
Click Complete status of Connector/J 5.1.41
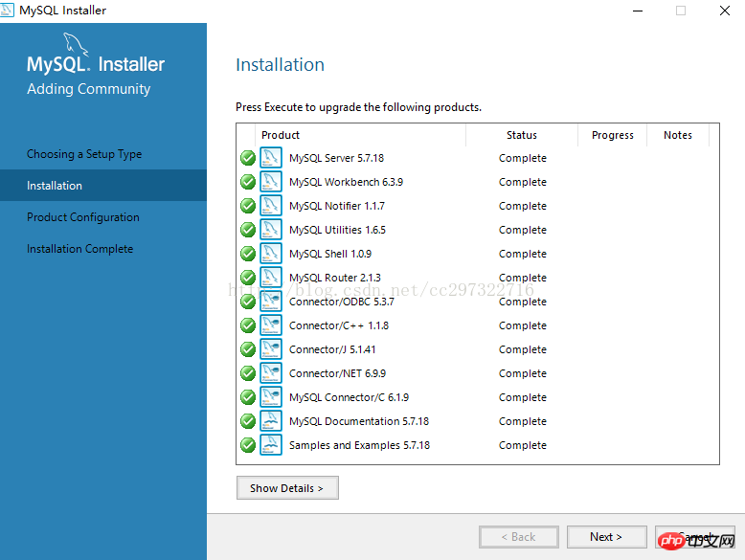[523, 349]
